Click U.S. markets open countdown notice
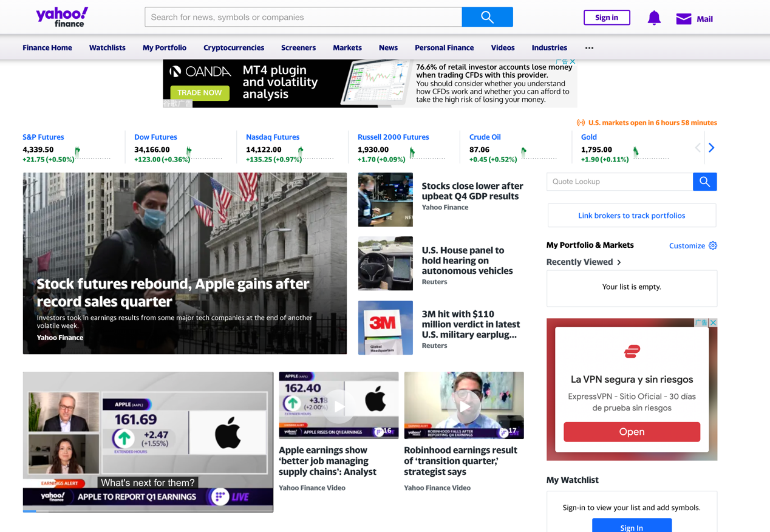 coord(647,123)
